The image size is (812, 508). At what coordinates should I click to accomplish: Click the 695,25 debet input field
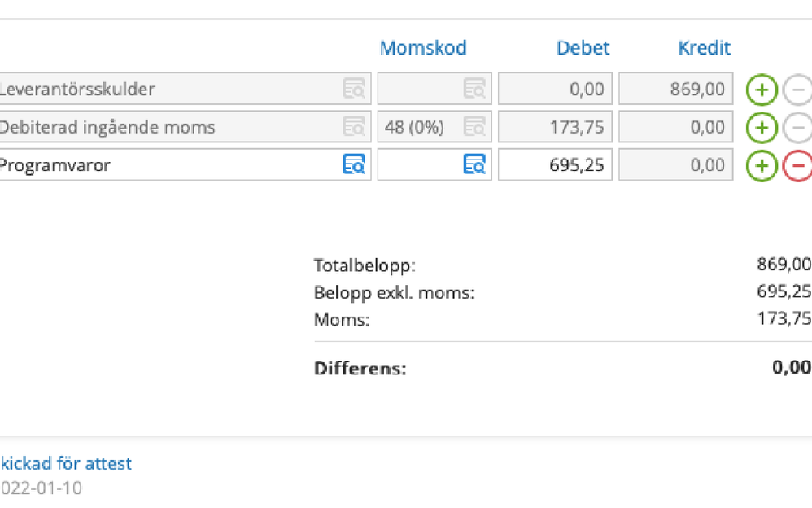click(x=555, y=165)
